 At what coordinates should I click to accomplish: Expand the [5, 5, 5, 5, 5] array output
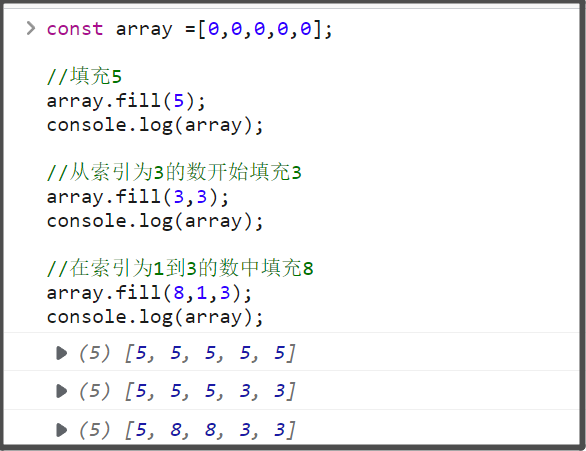pos(61,353)
